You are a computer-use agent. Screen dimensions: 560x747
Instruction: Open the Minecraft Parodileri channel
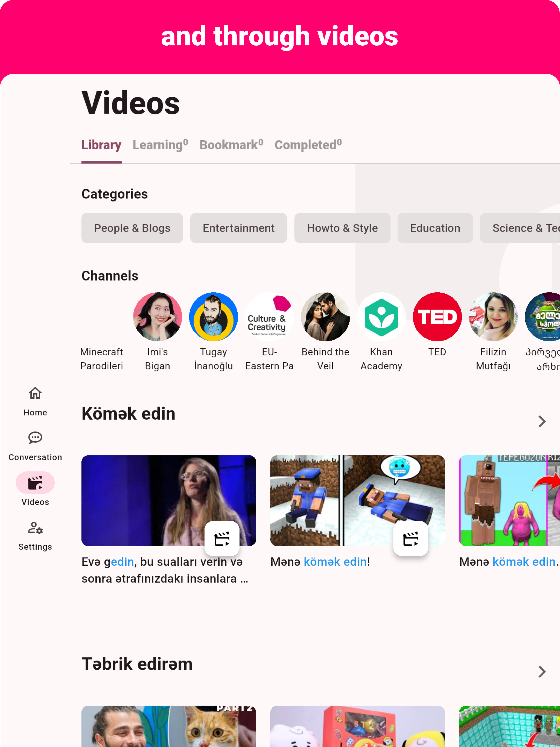coord(101,359)
